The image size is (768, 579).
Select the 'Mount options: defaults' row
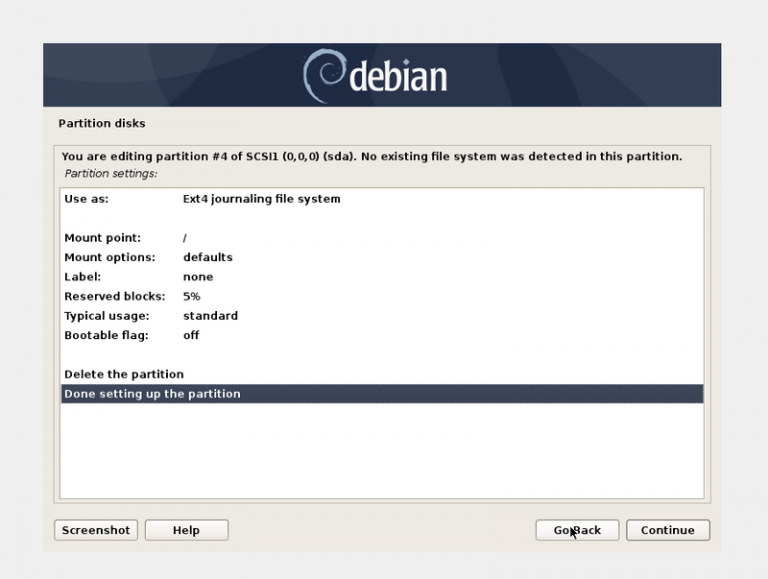382,257
